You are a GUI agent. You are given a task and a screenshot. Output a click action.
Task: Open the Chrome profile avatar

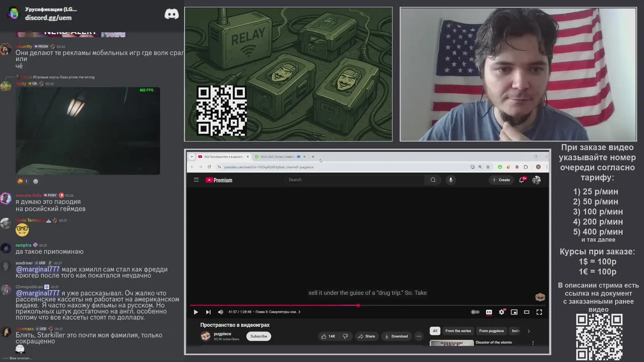coord(538,167)
